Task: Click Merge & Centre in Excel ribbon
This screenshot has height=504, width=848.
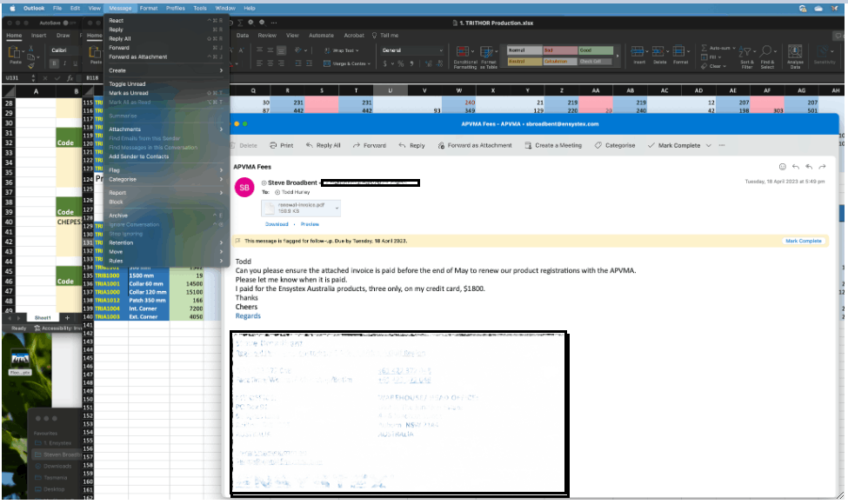Action: [347, 63]
